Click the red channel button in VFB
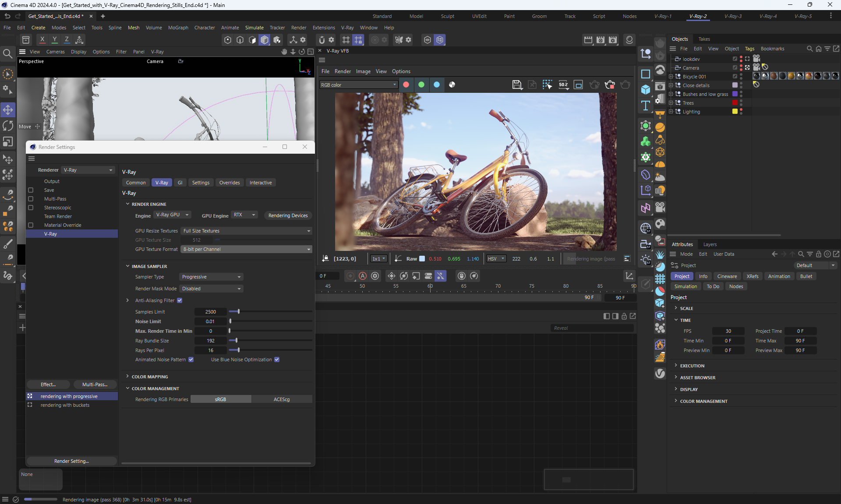 (406, 85)
